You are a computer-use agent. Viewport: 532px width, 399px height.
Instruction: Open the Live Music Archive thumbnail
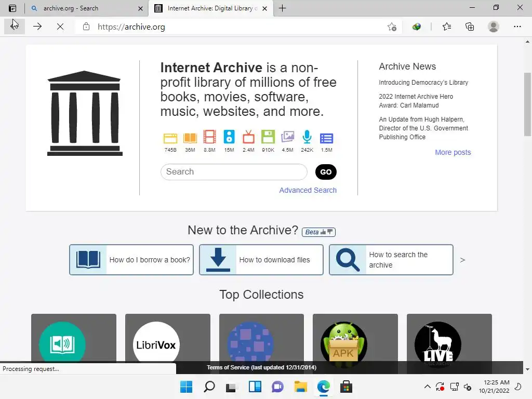tap(449, 338)
